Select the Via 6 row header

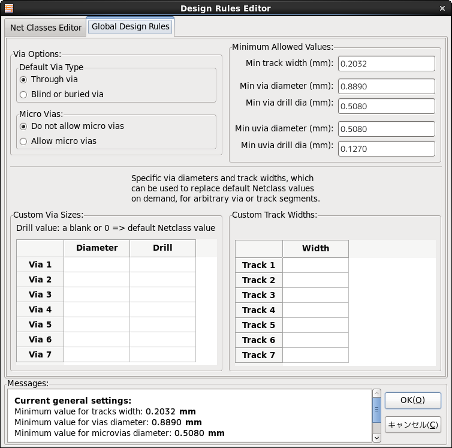tap(40, 340)
